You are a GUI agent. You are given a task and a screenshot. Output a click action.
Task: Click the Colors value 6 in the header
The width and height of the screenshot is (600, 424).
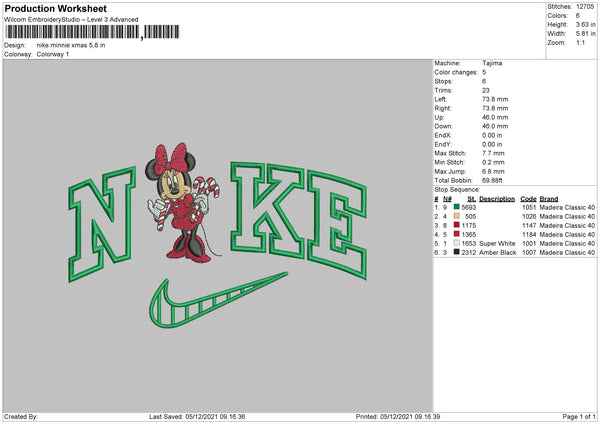pyautogui.click(x=577, y=16)
